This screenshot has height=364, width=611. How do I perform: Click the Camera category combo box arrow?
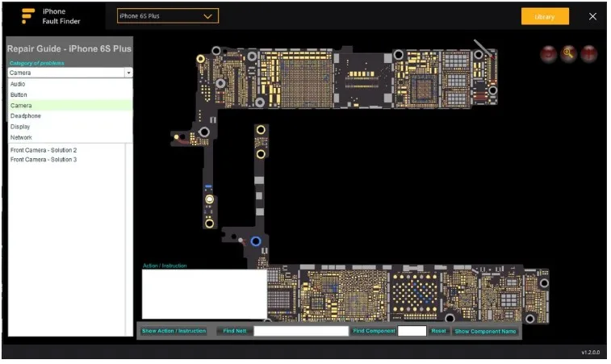point(128,73)
